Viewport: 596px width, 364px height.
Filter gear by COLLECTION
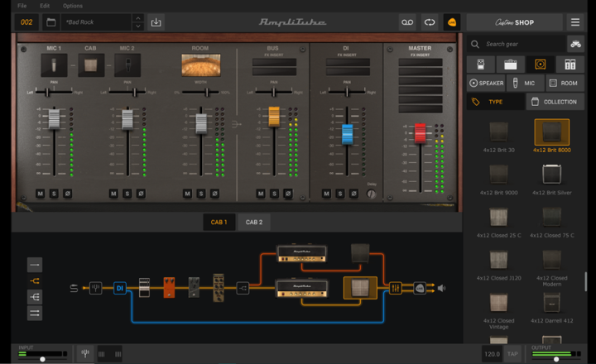555,102
